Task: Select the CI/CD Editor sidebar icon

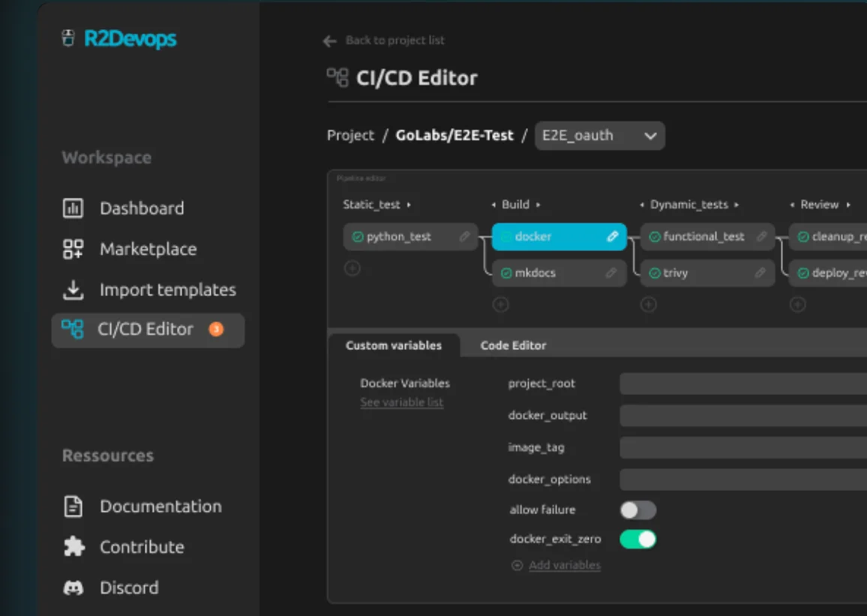Action: coord(72,330)
